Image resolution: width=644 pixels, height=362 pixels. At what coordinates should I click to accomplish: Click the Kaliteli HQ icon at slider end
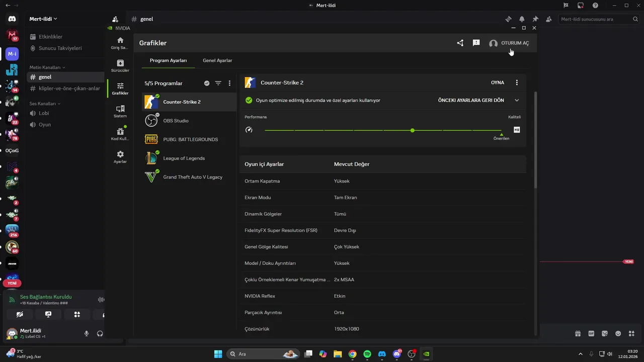coord(517,130)
